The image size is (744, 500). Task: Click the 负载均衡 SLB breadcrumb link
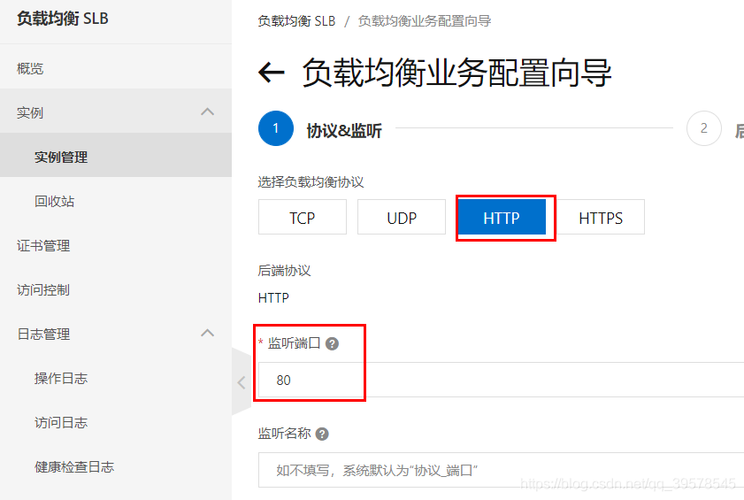[x=297, y=21]
